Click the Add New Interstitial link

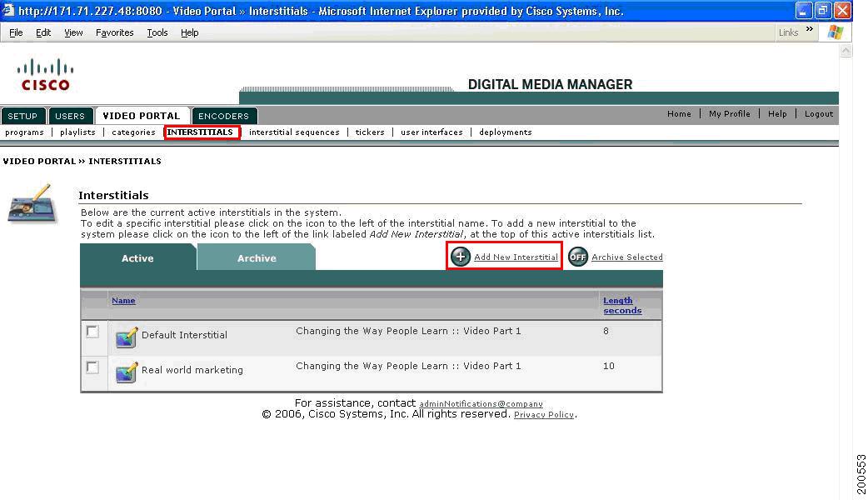click(x=516, y=257)
